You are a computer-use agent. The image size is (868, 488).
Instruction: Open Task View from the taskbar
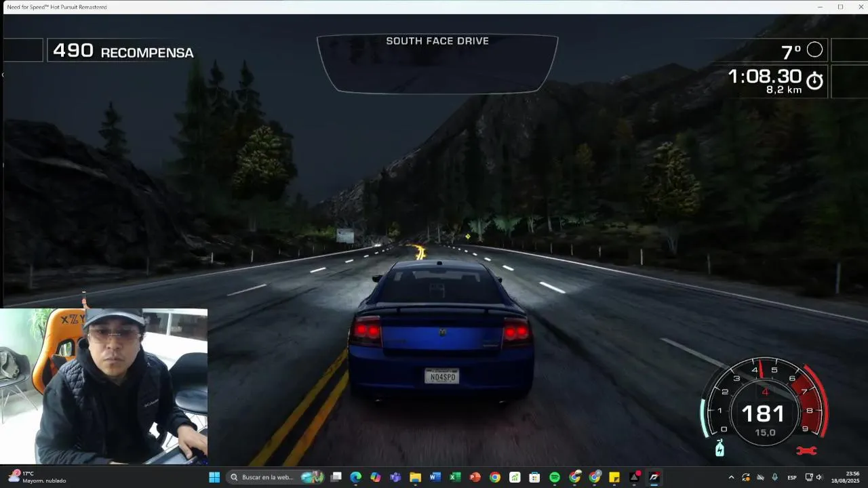[x=336, y=477]
